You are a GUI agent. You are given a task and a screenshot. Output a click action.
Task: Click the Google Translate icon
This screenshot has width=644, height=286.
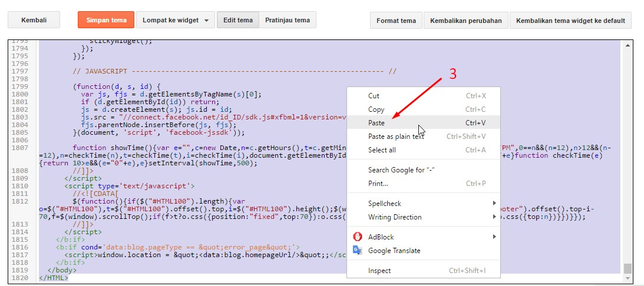pos(357,250)
